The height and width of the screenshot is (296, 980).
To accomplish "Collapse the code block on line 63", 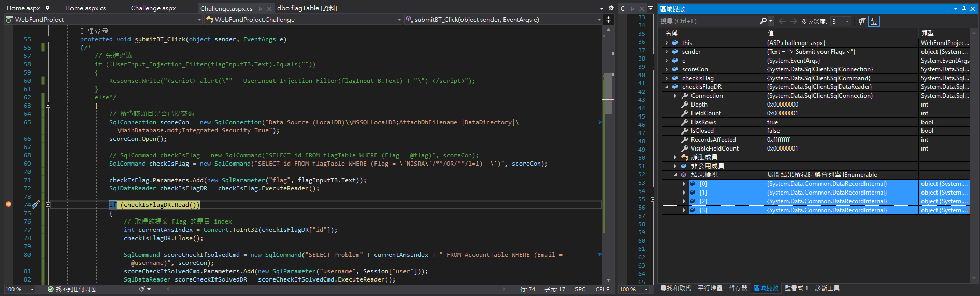I will [x=48, y=106].
